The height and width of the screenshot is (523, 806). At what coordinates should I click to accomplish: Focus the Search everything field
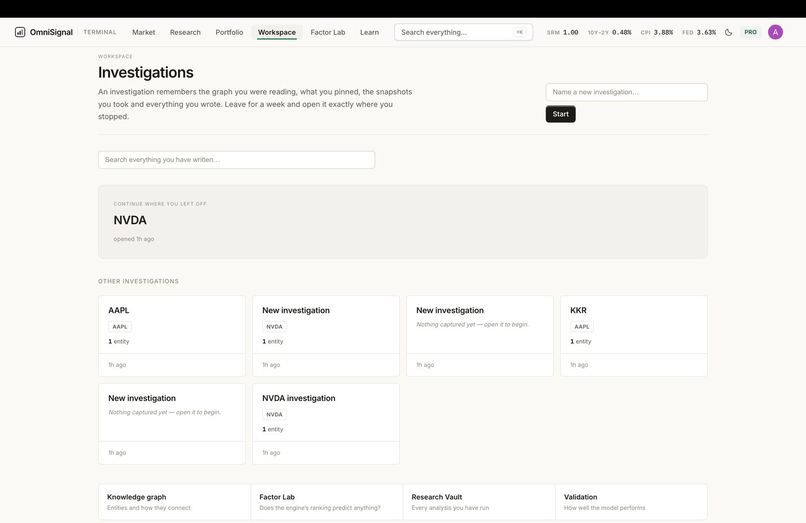[x=464, y=32]
